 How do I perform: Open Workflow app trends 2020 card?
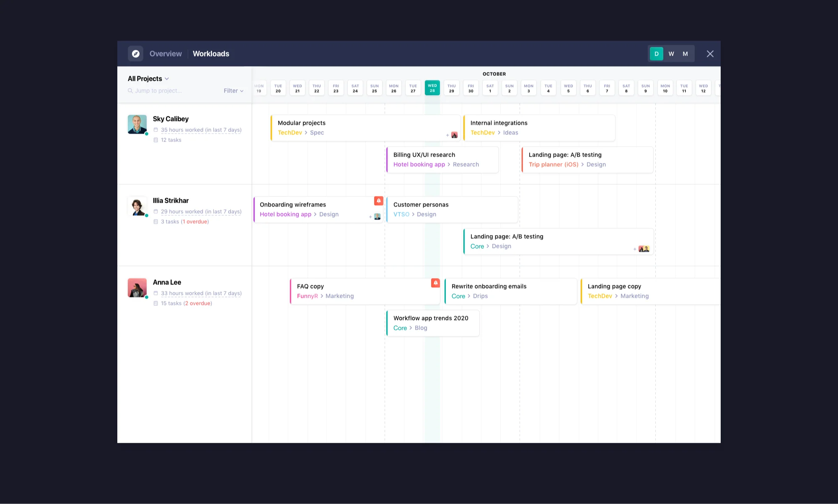(433, 323)
